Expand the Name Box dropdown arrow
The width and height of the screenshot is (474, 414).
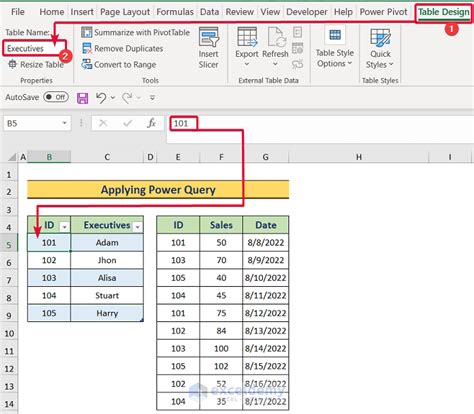pos(64,124)
